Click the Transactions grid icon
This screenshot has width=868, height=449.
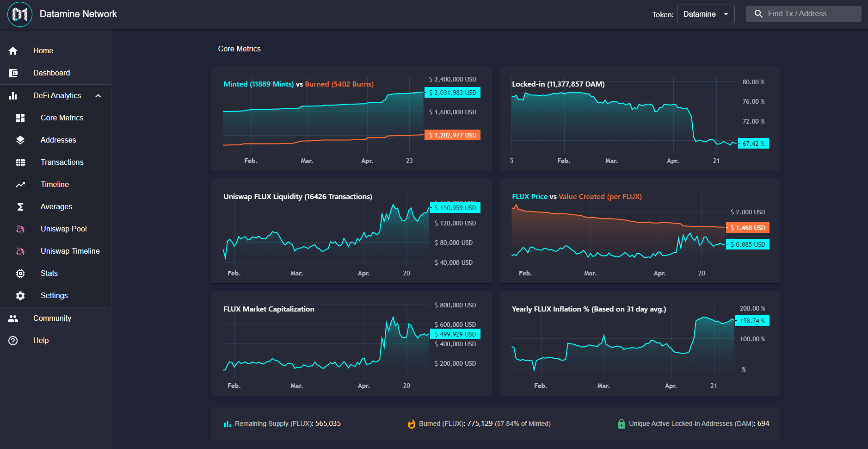20,162
